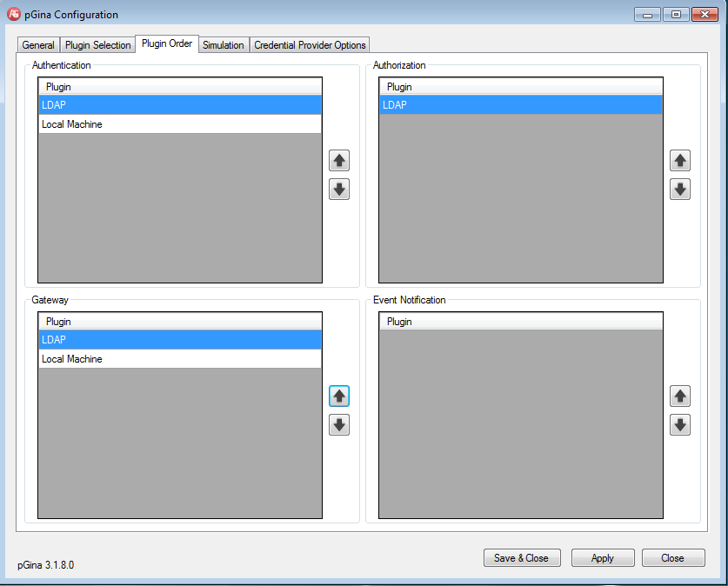Click Authorization move-down arrow button
The width and height of the screenshot is (728, 586).
click(679, 190)
